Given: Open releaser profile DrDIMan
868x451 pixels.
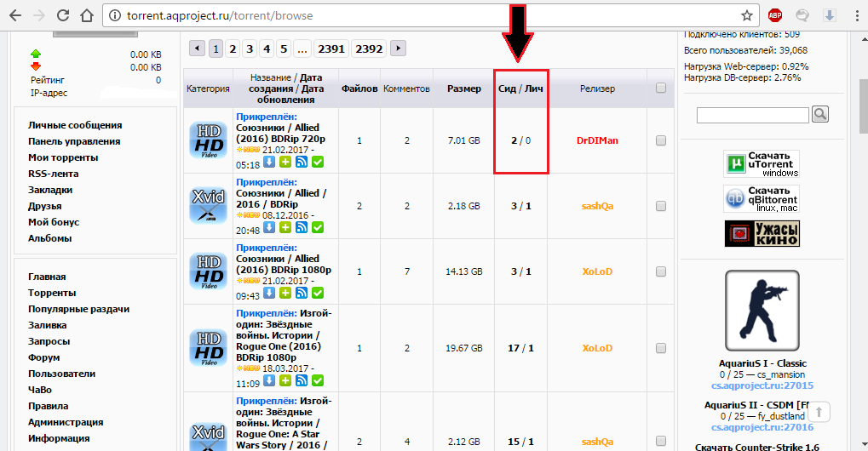Looking at the screenshot, I should tap(597, 140).
